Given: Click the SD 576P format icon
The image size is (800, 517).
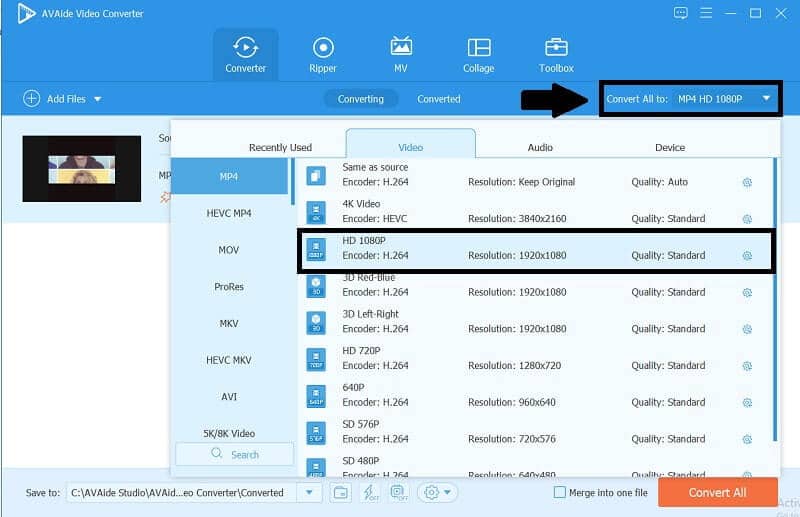Looking at the screenshot, I should click(x=316, y=433).
